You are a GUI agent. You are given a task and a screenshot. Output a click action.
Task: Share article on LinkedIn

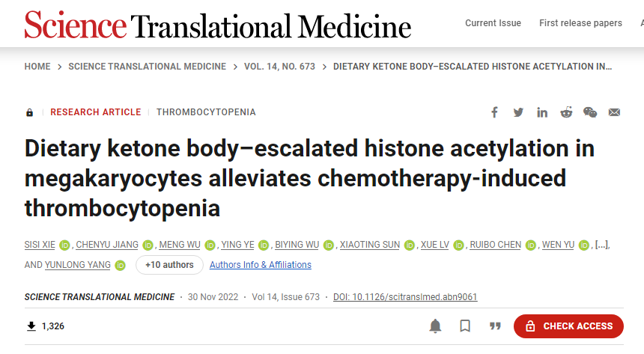[x=542, y=112]
